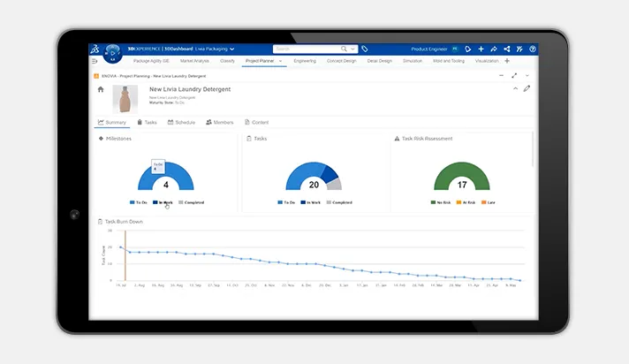Add a new dashboard tab with the plus icon
The width and height of the screenshot is (629, 364).
pos(507,61)
